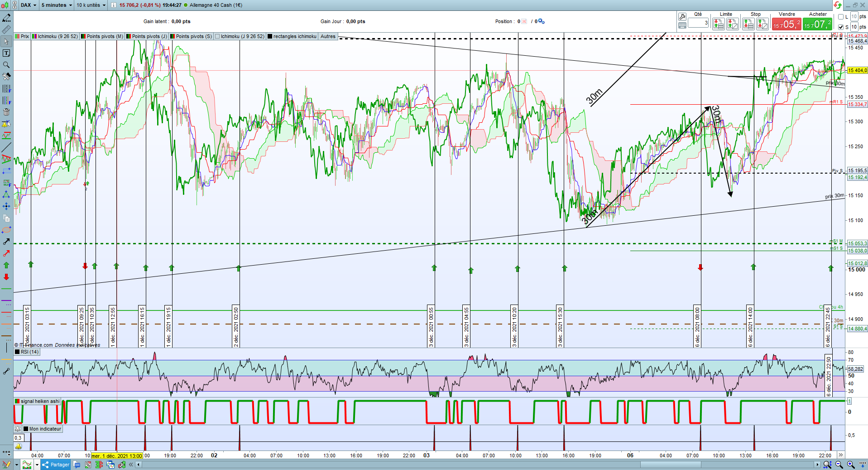Click the bell alert creation icon
868x470 pixels.
point(6,124)
